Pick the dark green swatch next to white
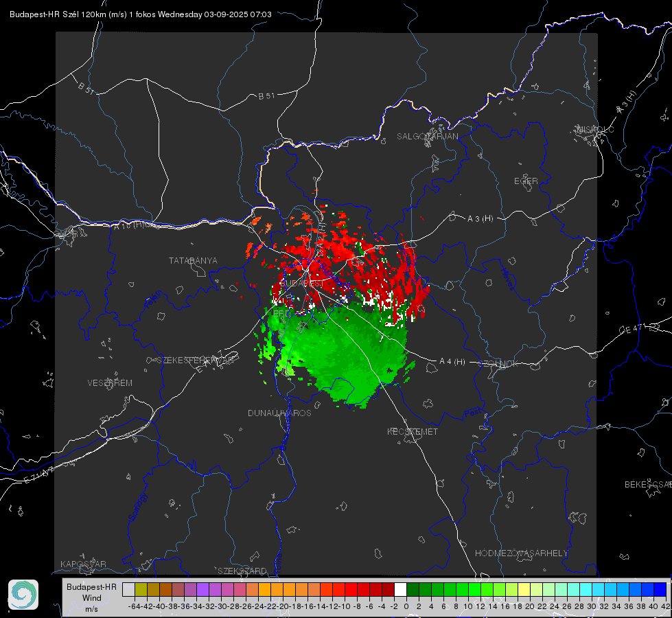 coord(413,589)
